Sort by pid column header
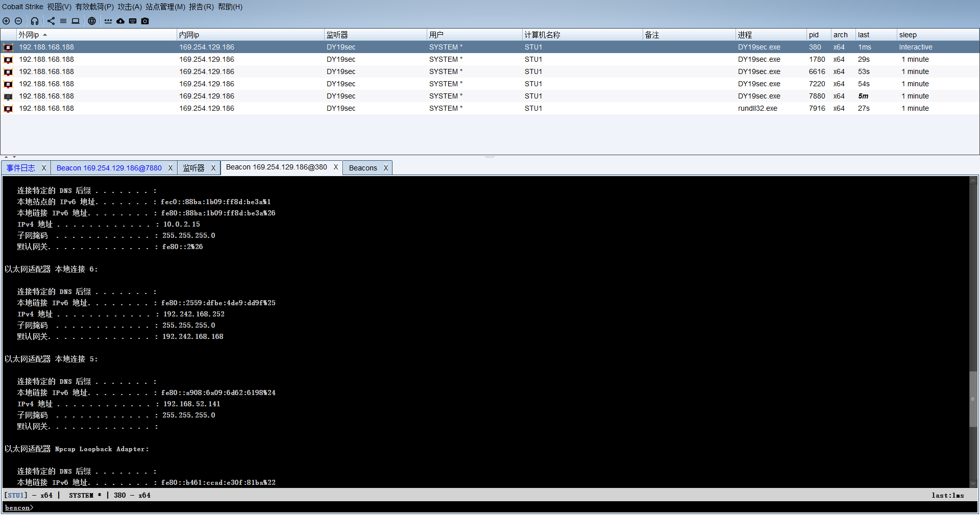Image resolution: width=980 pixels, height=515 pixels. point(819,35)
